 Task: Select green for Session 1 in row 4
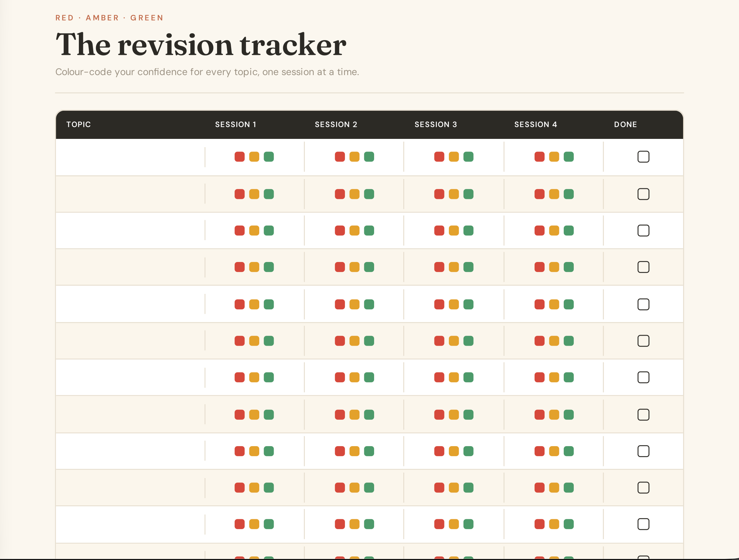pos(269,267)
